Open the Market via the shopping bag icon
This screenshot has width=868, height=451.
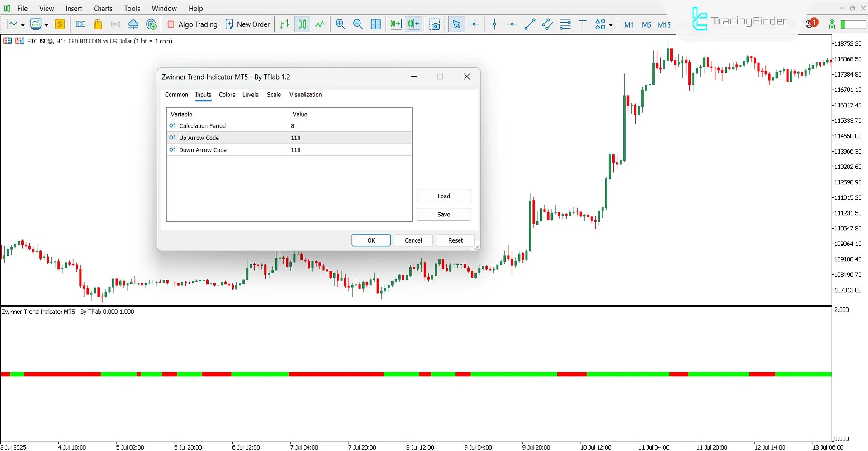pyautogui.click(x=98, y=24)
